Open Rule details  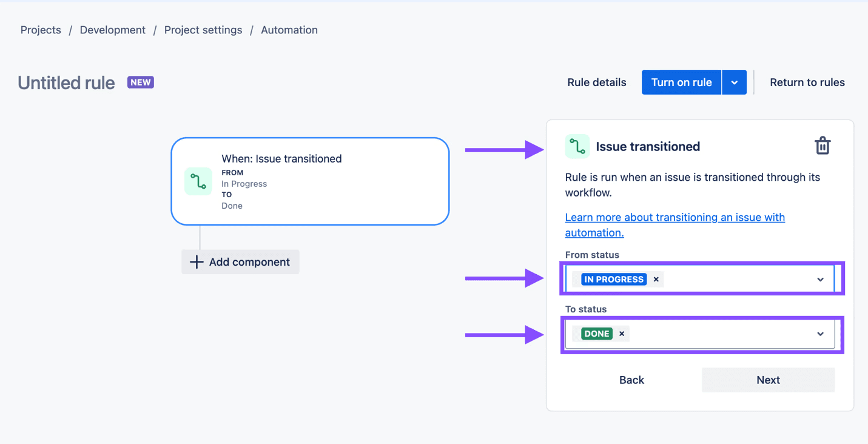[596, 82]
